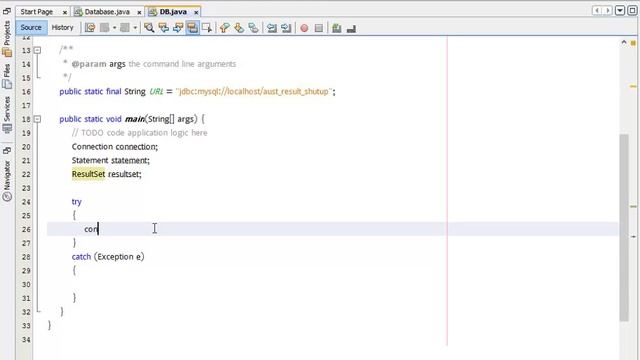The width and height of the screenshot is (640, 360).
Task: Click the scrollbar up arrow
Action: 624,42
